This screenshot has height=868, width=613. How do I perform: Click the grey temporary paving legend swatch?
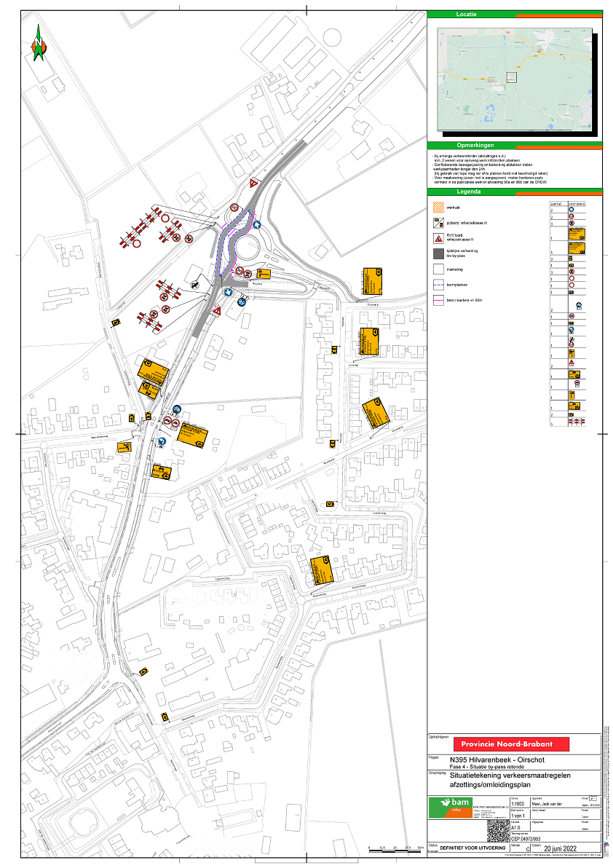(437, 253)
